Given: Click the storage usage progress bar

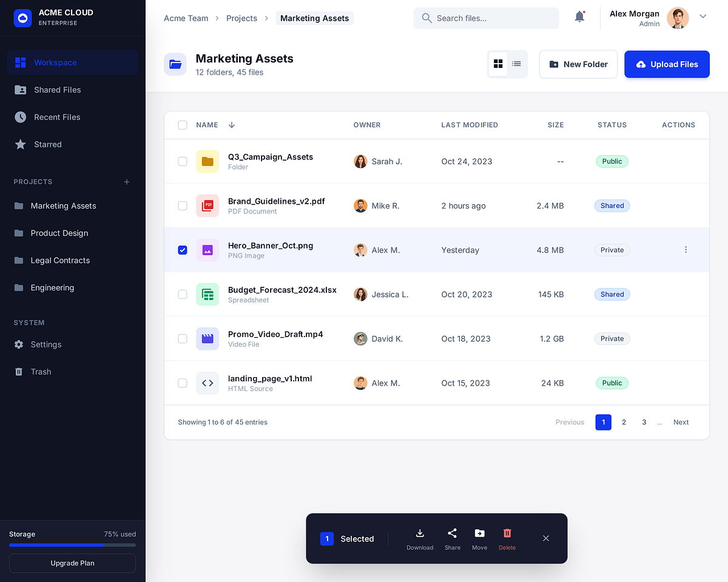Looking at the screenshot, I should [72, 544].
